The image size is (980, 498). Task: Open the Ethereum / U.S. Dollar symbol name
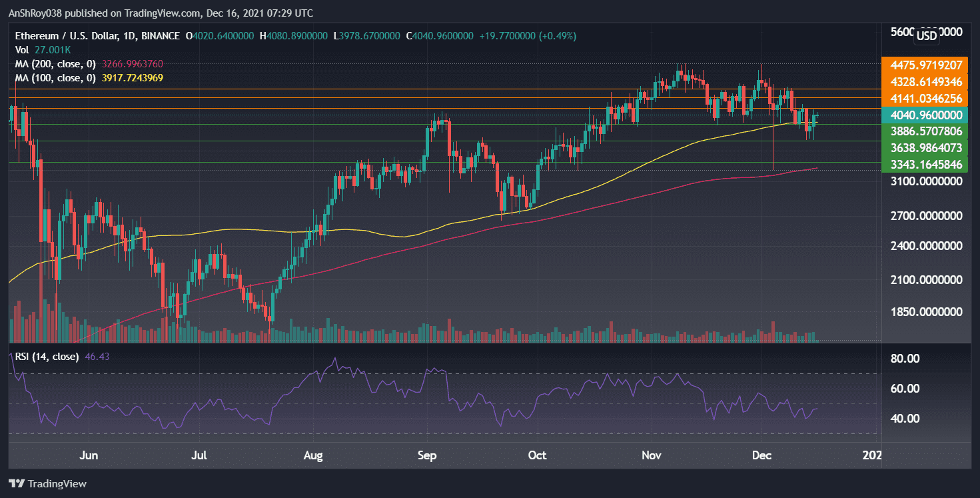tap(69, 34)
